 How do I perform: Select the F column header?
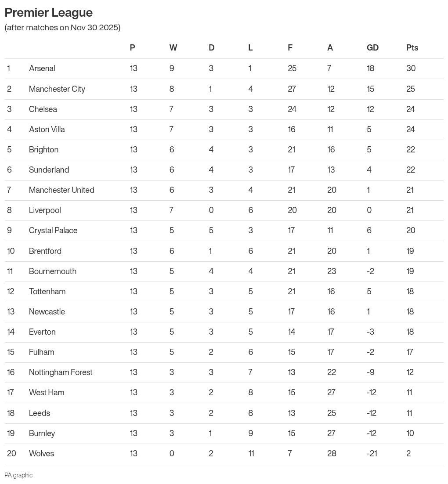click(x=290, y=48)
